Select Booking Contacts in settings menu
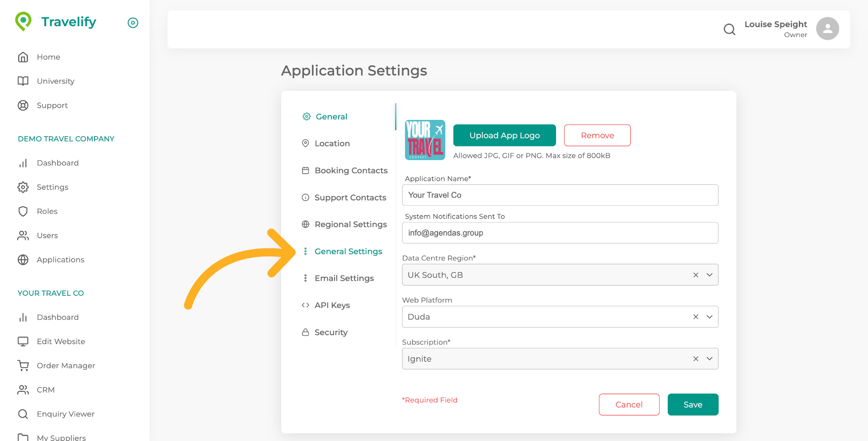The width and height of the screenshot is (868, 441). (351, 171)
